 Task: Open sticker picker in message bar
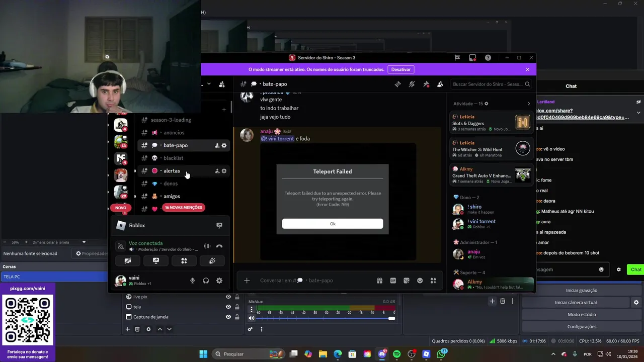point(407,281)
